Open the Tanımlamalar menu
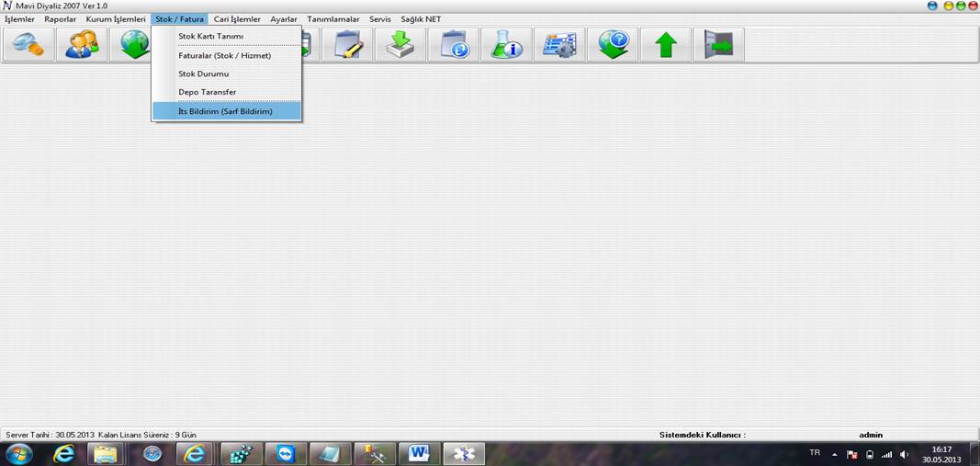980x466 pixels. coord(333,19)
